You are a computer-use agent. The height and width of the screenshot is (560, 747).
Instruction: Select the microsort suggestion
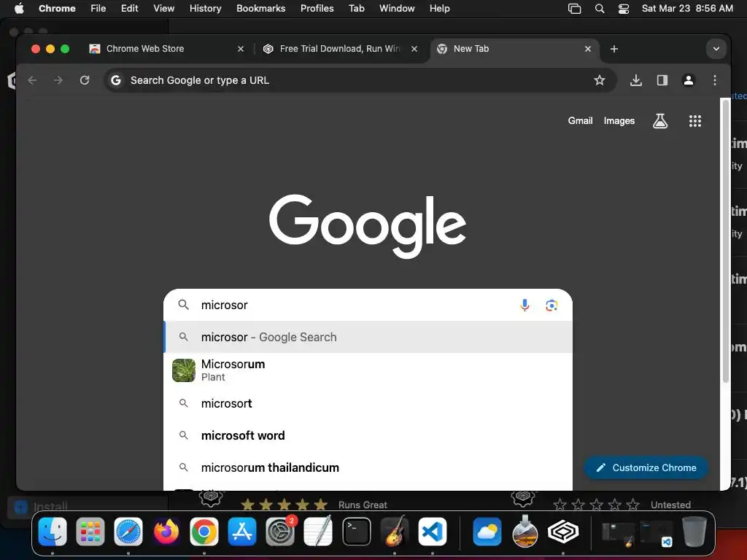pos(368,403)
